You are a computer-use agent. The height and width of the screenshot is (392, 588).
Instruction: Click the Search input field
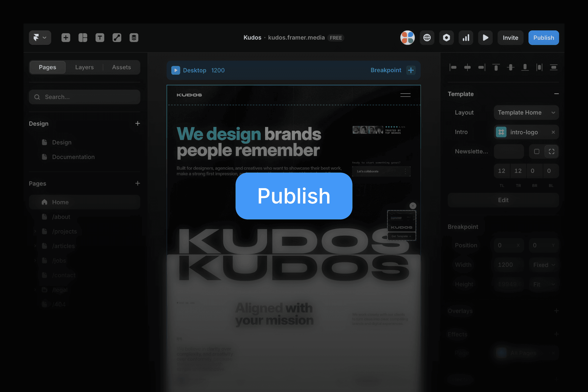[x=85, y=97]
